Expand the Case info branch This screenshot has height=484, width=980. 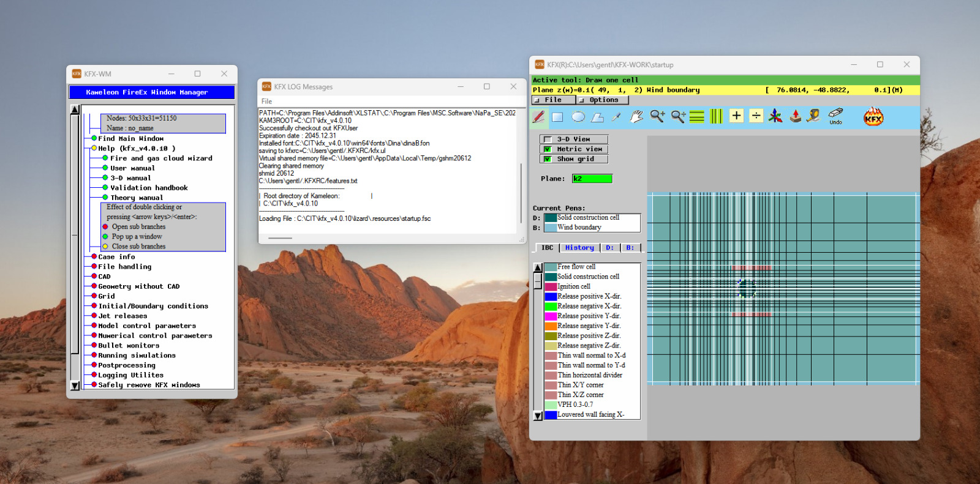[94, 256]
